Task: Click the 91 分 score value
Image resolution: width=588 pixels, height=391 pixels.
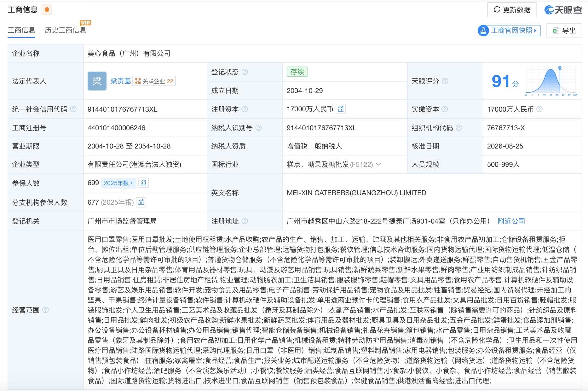Action: click(505, 81)
